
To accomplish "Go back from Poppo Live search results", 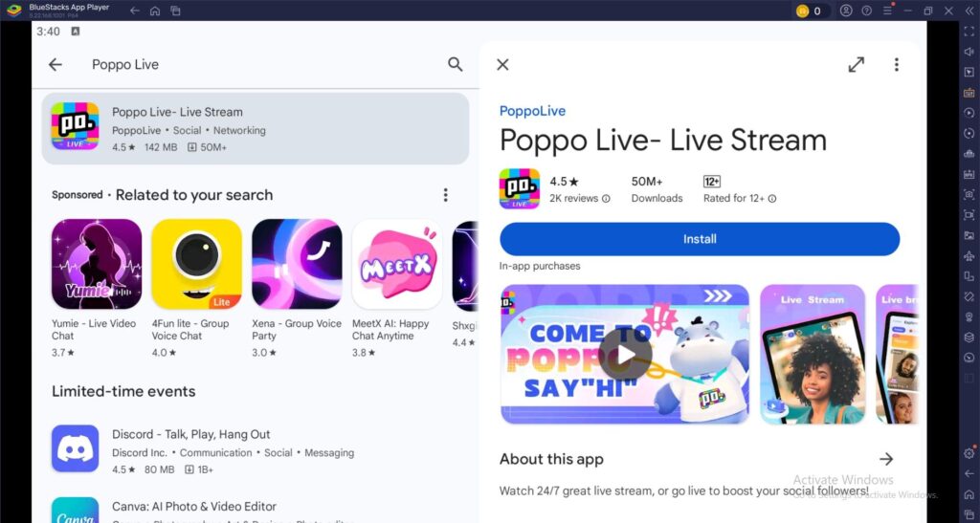I will 56,64.
